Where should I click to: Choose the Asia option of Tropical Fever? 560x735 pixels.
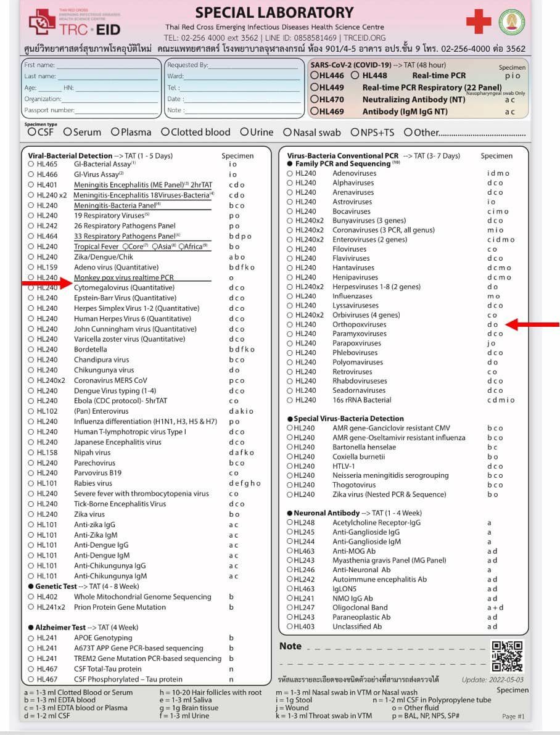click(155, 247)
